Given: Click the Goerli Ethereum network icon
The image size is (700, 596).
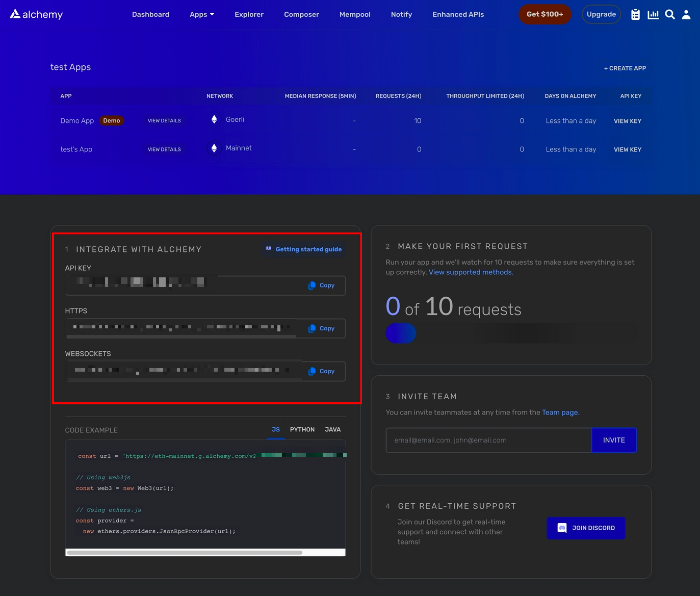Looking at the screenshot, I should 214,119.
